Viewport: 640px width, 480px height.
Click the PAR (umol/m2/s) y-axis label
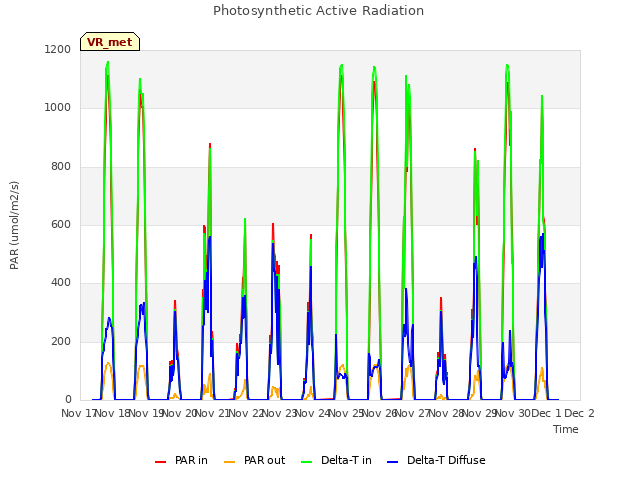click(14, 225)
